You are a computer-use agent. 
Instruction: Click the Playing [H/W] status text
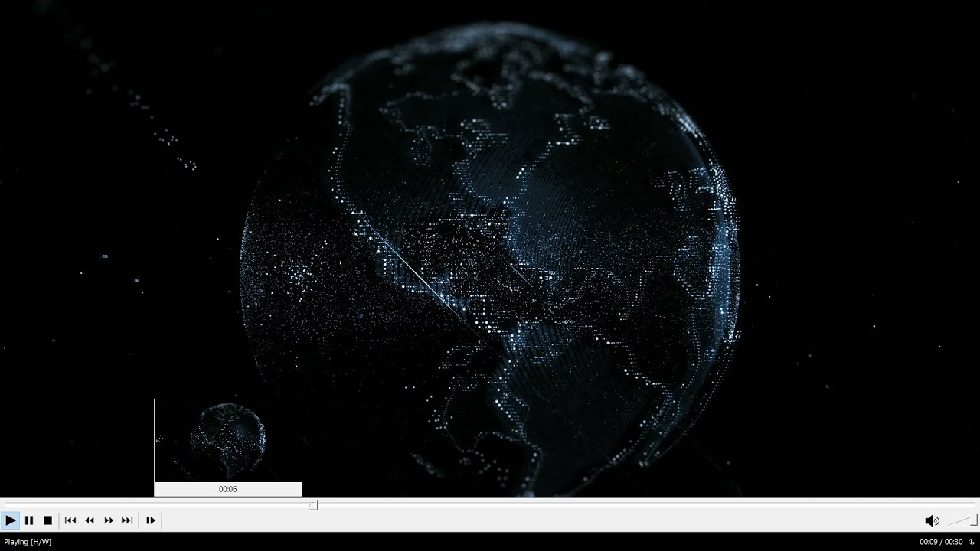(28, 542)
